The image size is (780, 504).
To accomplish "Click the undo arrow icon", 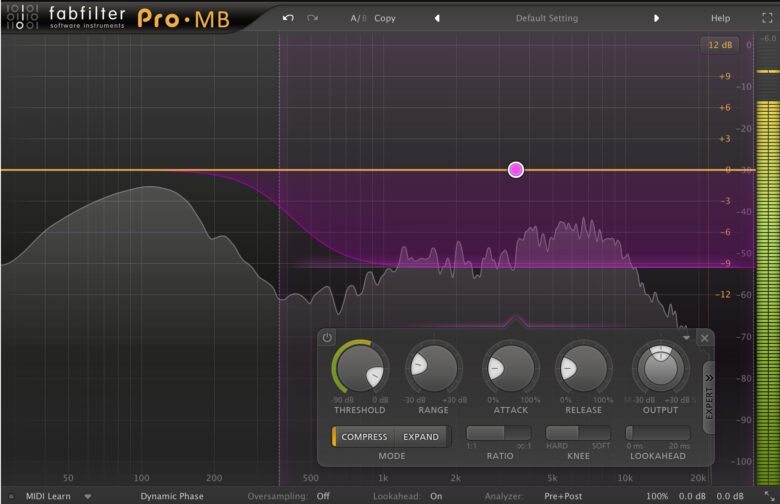I will coord(288,18).
